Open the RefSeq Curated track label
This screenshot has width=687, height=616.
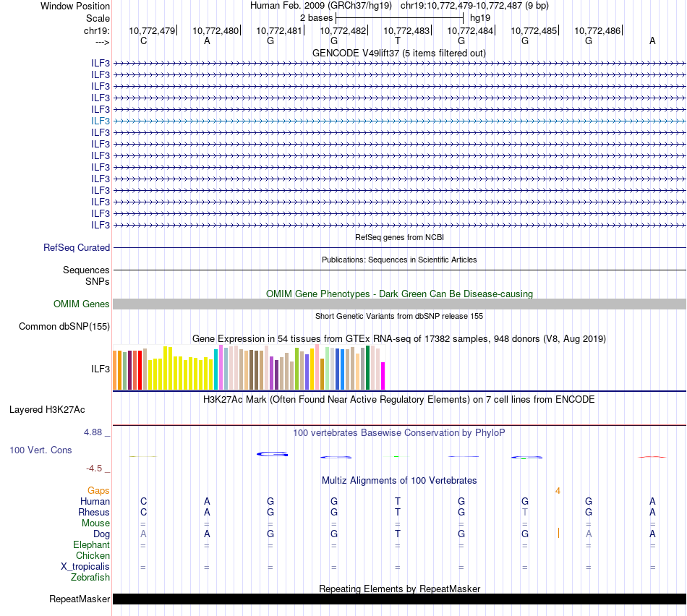77,247
